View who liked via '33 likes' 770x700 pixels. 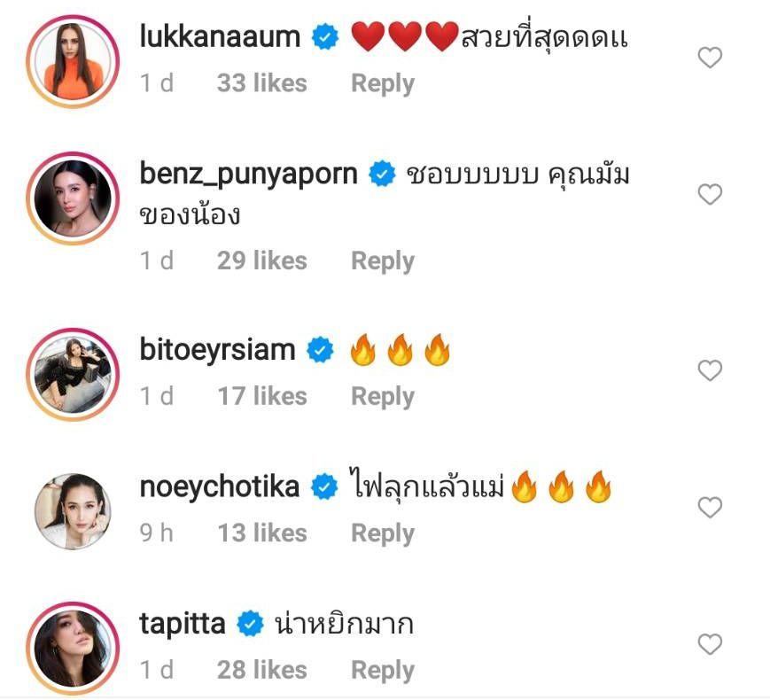(261, 83)
